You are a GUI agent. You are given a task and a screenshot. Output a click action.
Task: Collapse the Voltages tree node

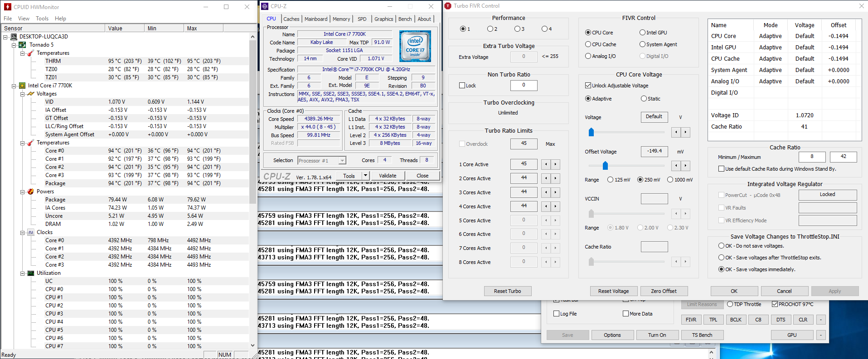point(22,94)
